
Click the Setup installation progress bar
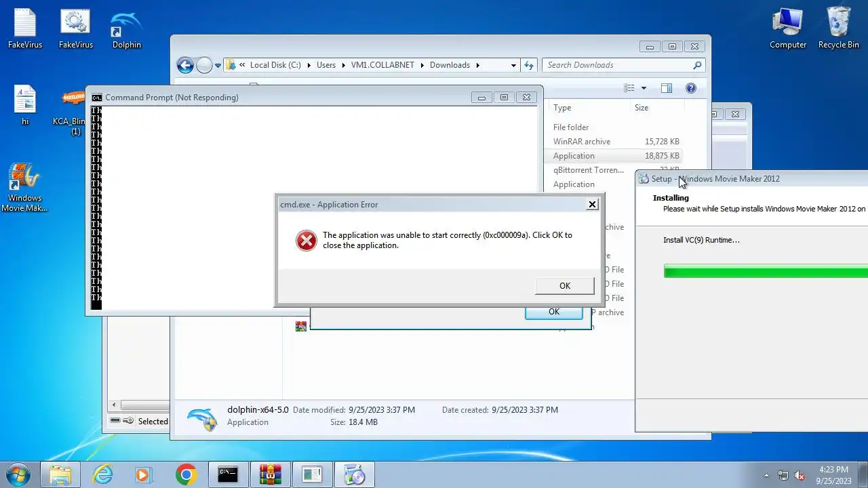click(766, 271)
